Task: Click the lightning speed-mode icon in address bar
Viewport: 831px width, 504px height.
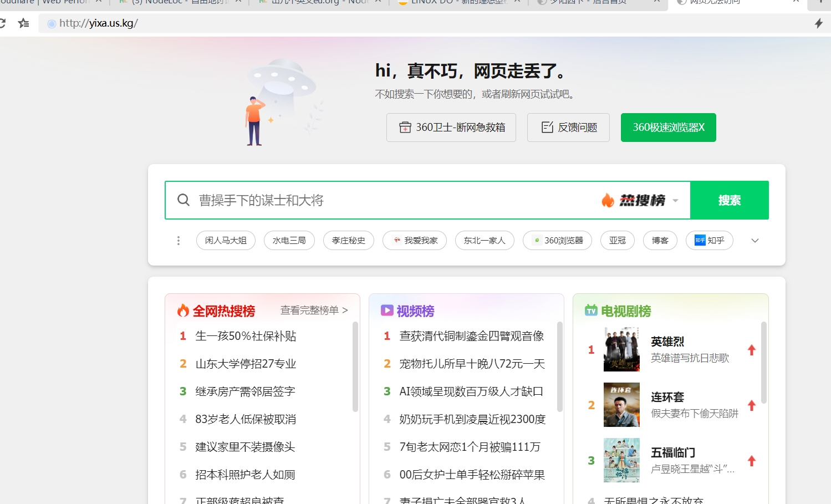Action: tap(818, 23)
